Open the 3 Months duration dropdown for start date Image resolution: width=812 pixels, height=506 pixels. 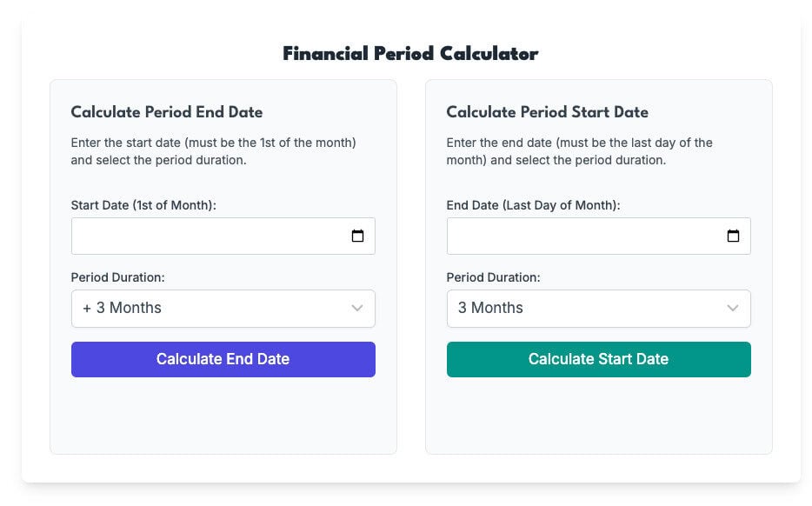pyautogui.click(x=599, y=309)
